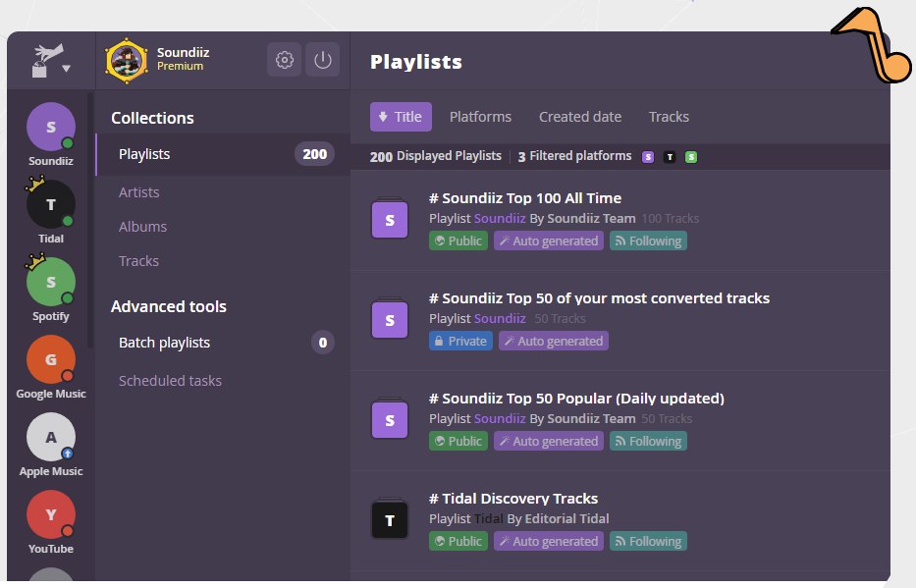Select the YouTube platform avatar

(51, 514)
